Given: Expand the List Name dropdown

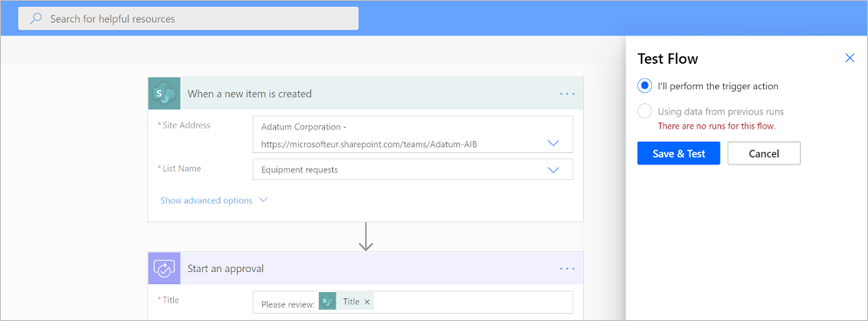Looking at the screenshot, I should point(553,170).
